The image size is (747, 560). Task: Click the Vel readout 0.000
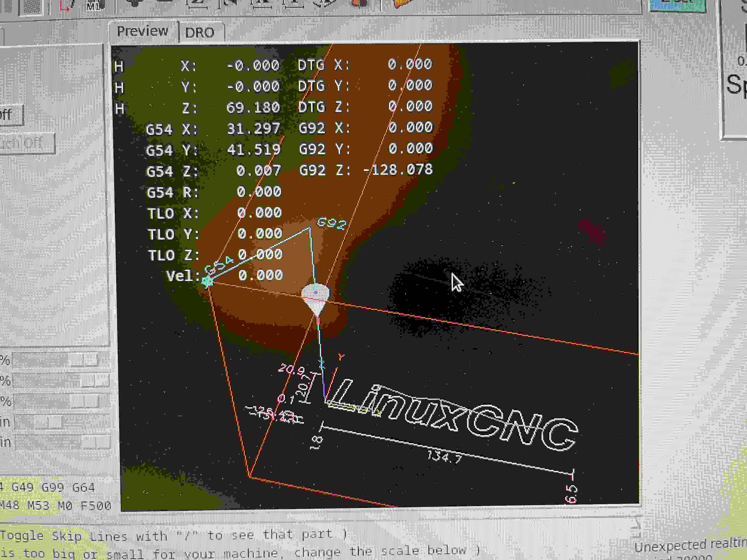[x=260, y=275]
